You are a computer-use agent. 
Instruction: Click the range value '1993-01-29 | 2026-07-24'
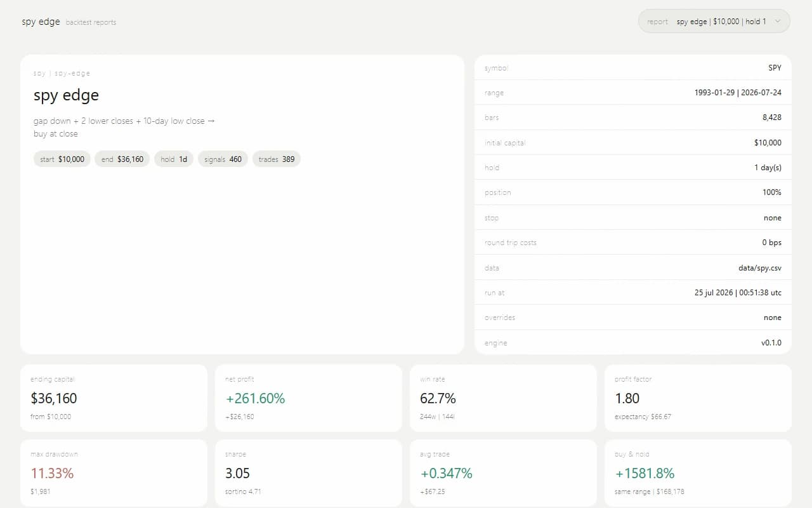738,93
